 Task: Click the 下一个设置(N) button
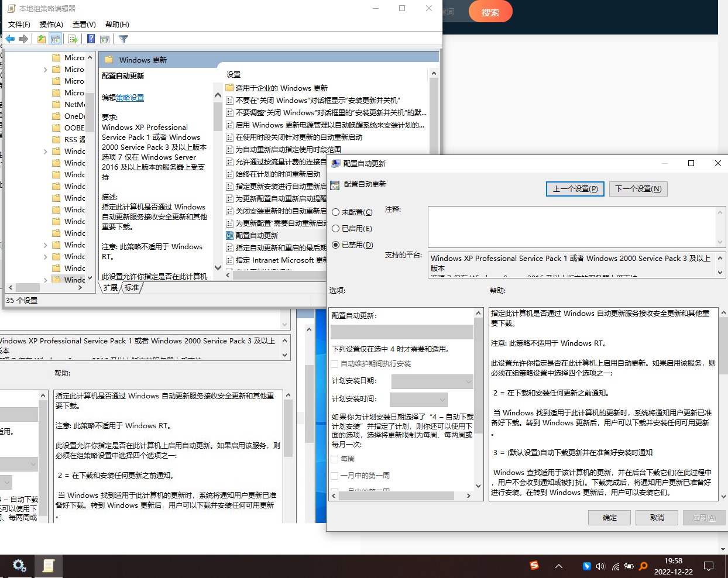[x=638, y=189]
